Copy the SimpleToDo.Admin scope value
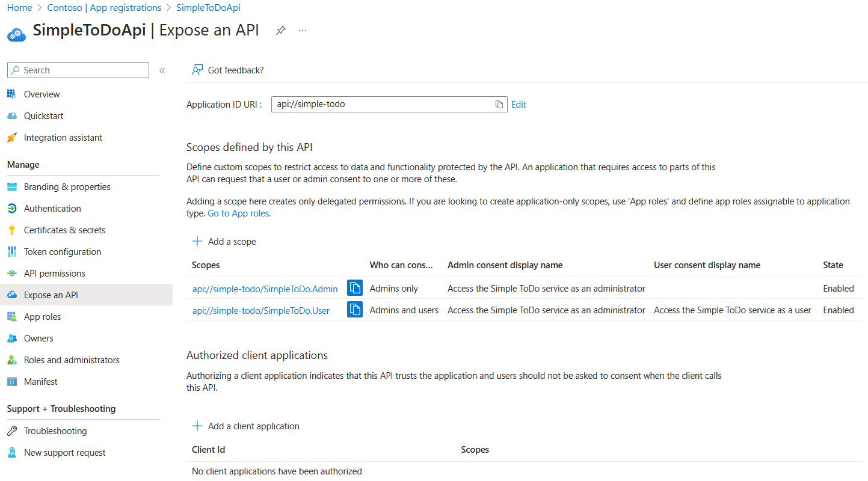 coord(355,288)
